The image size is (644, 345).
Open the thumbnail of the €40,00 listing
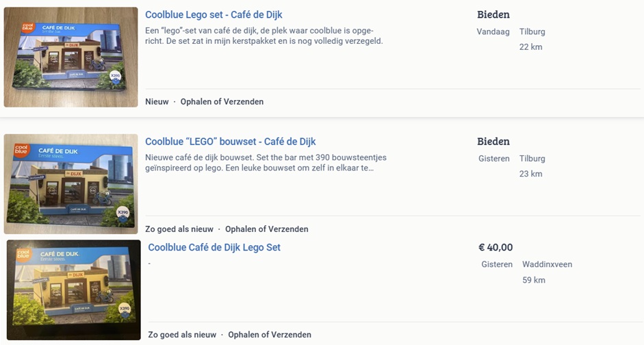tap(74, 290)
